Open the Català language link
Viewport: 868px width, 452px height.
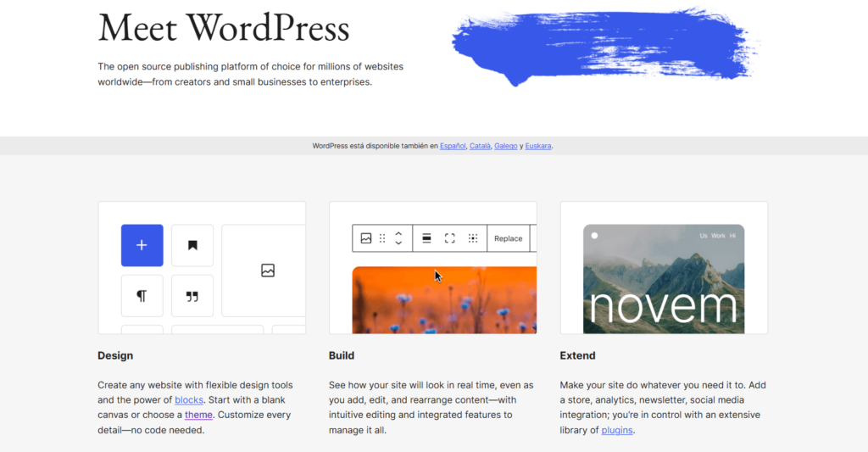point(480,146)
